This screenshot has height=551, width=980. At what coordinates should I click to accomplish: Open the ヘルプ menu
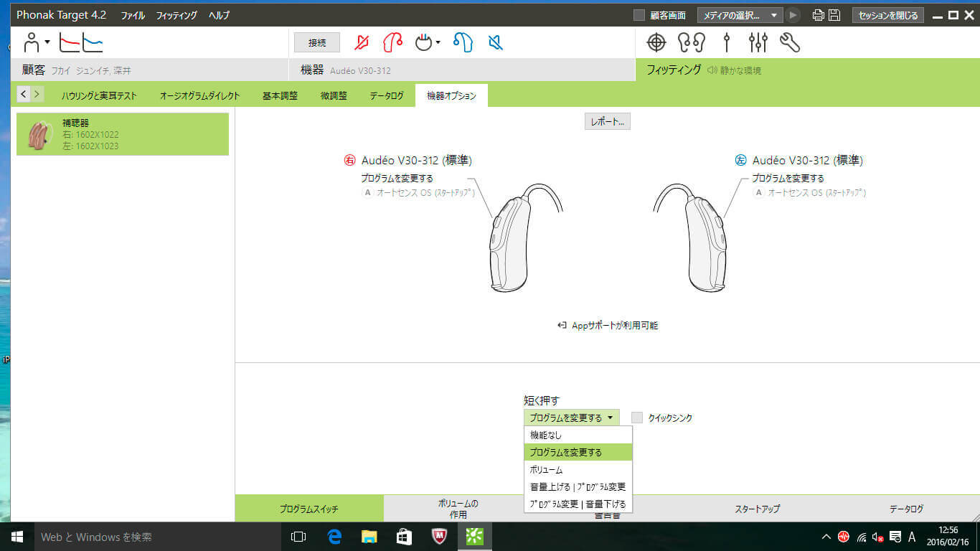(219, 15)
